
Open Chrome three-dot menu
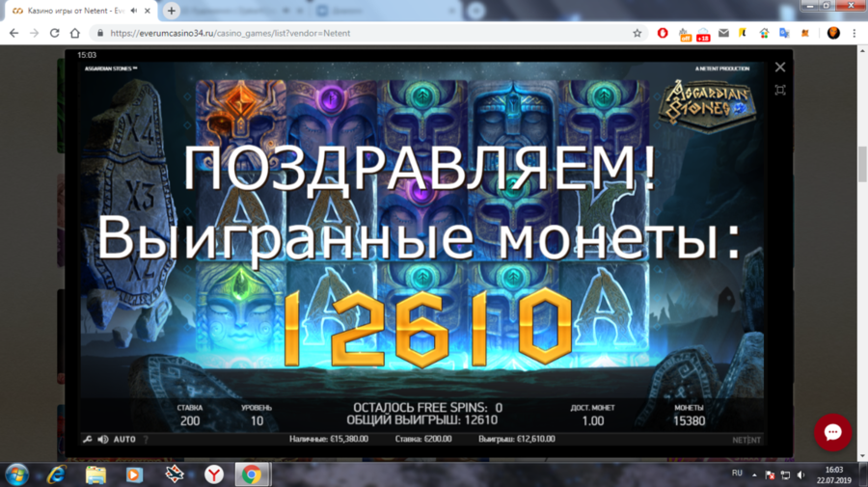(854, 33)
